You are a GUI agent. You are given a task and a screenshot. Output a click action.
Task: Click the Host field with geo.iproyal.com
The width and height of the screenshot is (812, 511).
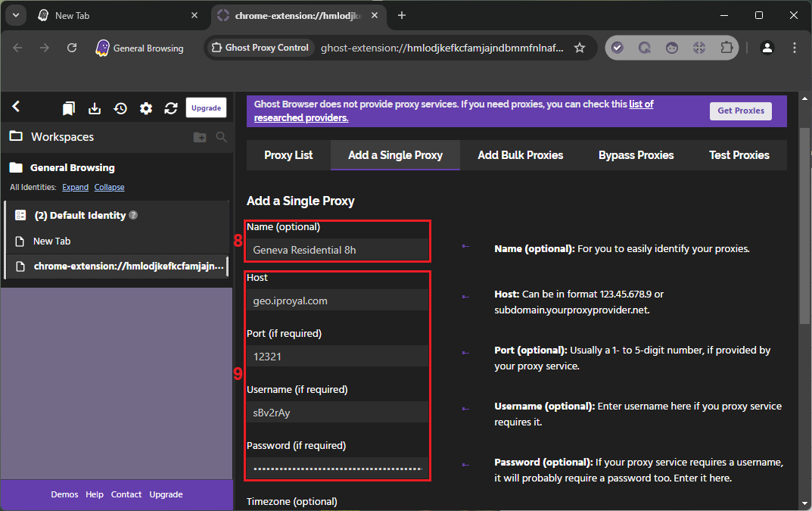[338, 301]
